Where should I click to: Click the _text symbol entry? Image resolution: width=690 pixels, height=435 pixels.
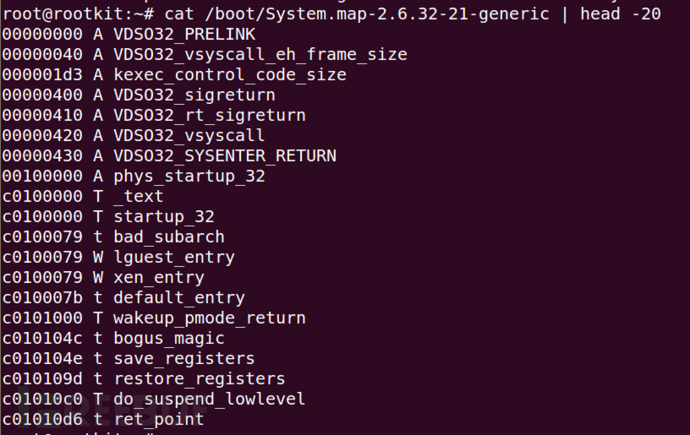[x=138, y=196]
